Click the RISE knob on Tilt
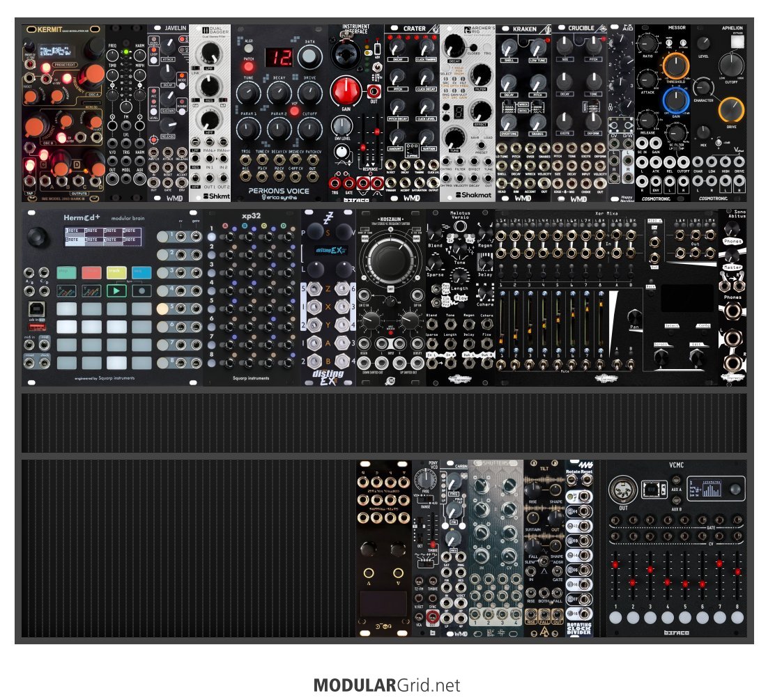775x700 pixels. pyautogui.click(x=532, y=490)
